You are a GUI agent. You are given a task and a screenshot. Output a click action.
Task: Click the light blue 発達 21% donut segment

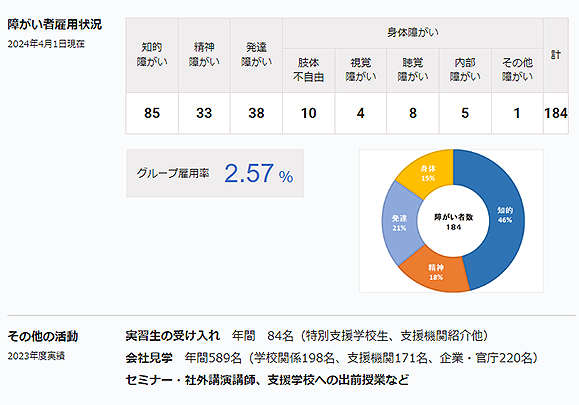click(399, 223)
